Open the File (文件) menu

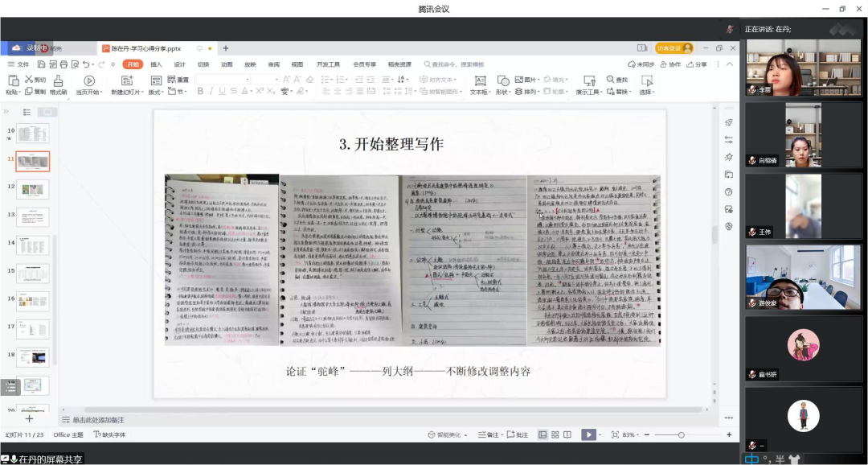tap(18, 64)
